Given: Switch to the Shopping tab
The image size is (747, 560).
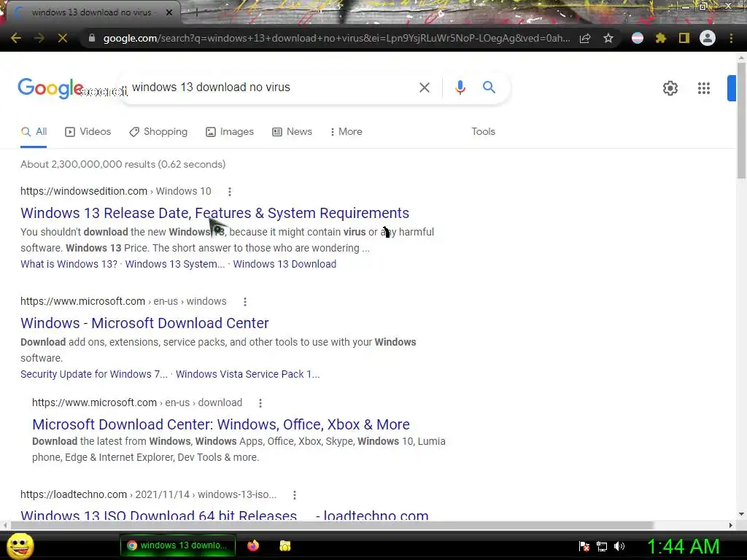Looking at the screenshot, I should [158, 132].
